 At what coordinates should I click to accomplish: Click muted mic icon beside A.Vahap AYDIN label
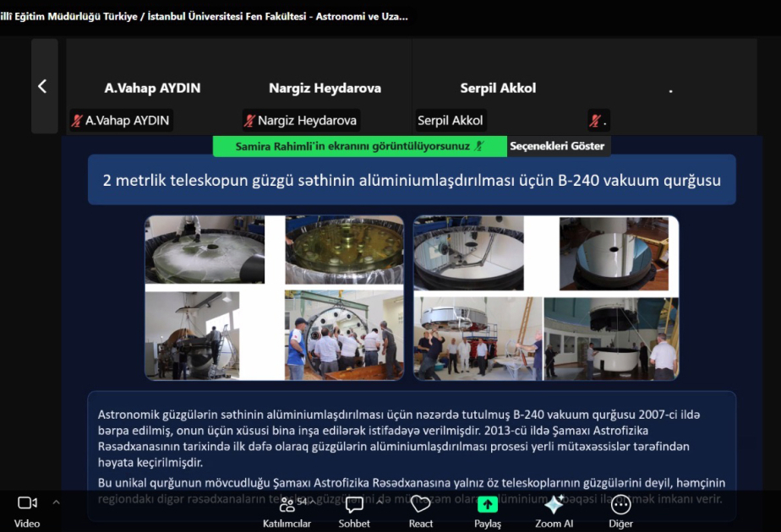click(77, 121)
